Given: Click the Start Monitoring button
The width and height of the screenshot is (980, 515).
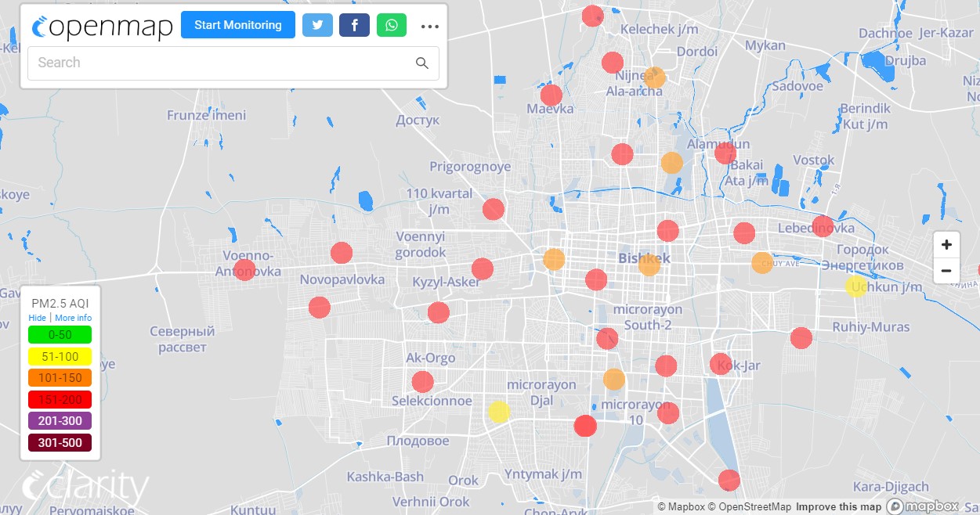Looking at the screenshot, I should point(237,25).
